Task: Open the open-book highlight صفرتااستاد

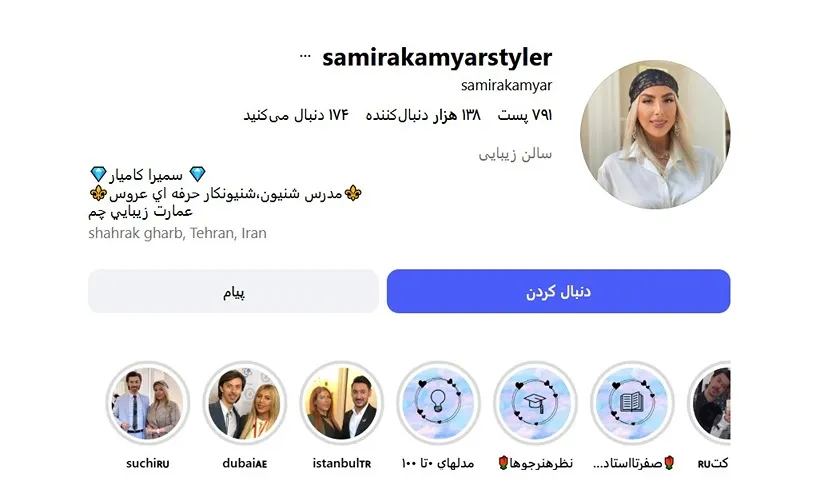Action: (x=632, y=403)
